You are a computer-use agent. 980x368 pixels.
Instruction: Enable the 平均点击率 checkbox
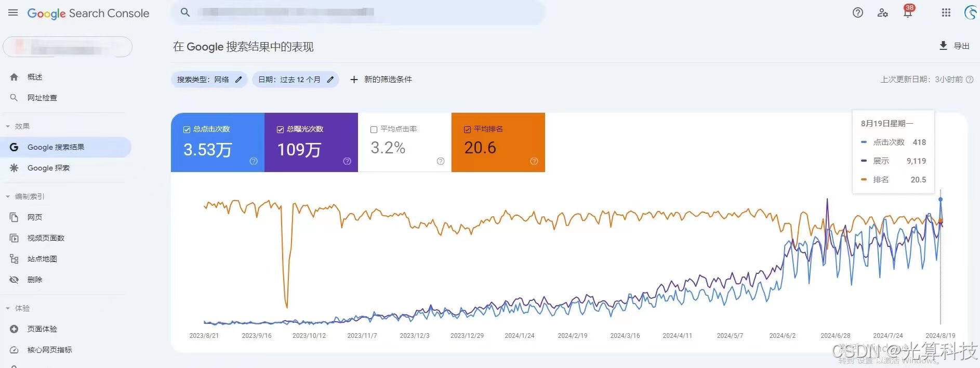(x=374, y=129)
